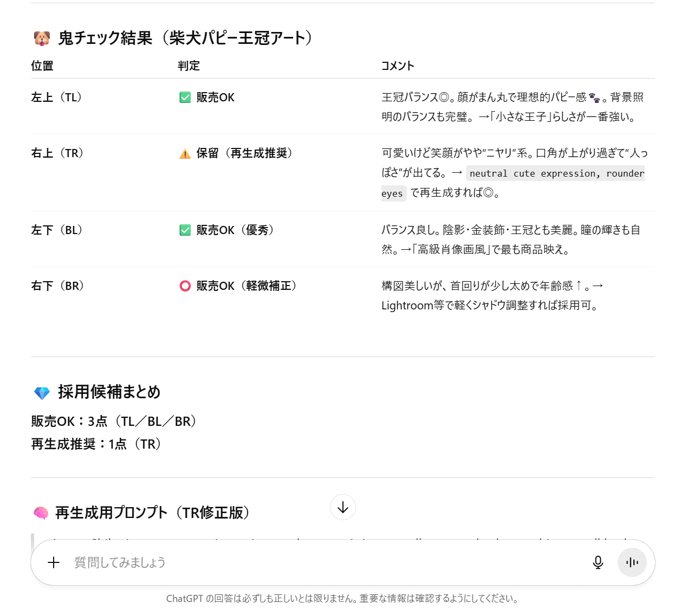Click the 位置 column header
Viewport: 700px width, 609px height.
point(41,66)
